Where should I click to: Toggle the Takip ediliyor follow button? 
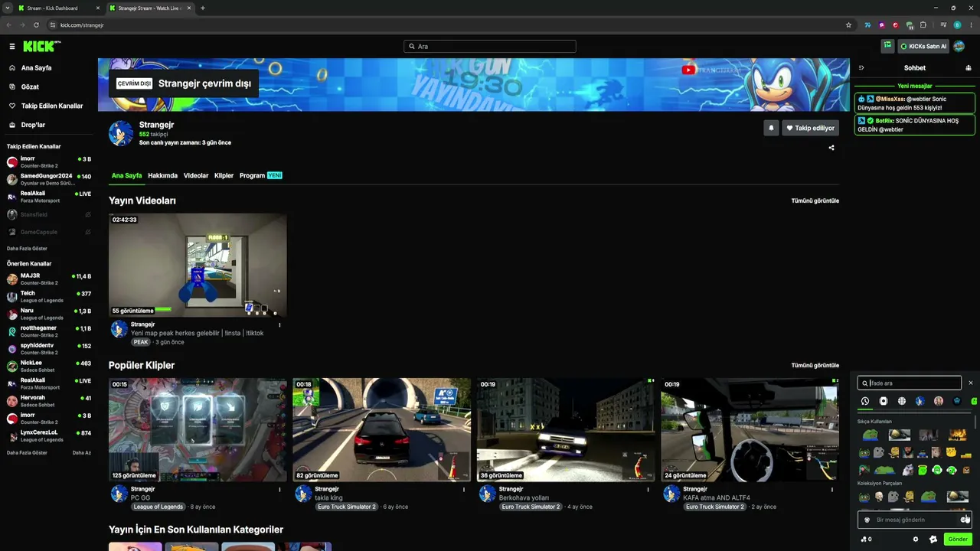tap(810, 128)
